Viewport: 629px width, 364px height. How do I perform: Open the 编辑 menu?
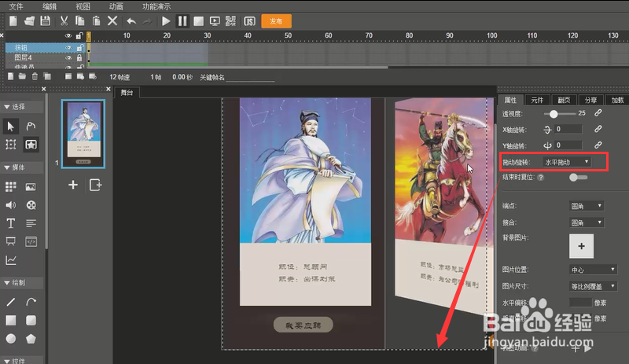[50, 6]
